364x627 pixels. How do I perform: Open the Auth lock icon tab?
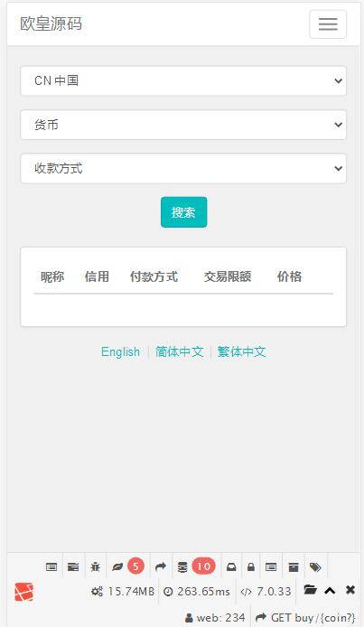coord(251,566)
